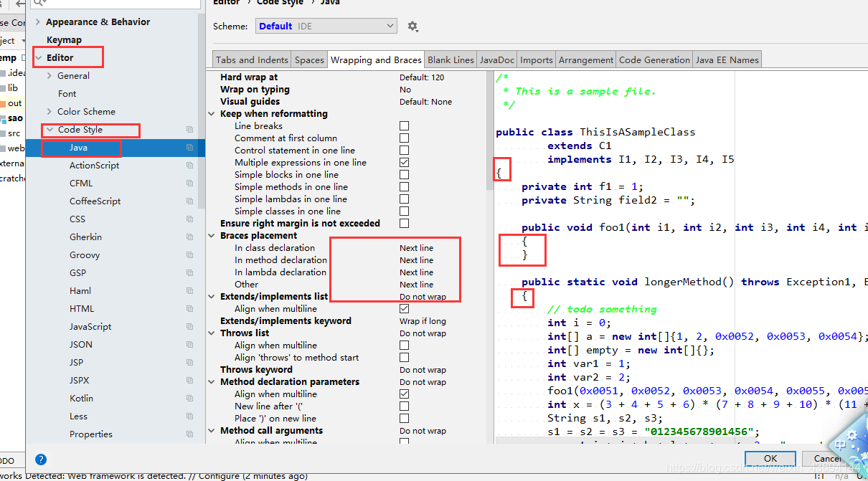Click copy icon beside ActionScript
The height and width of the screenshot is (481, 868).
coord(189,166)
